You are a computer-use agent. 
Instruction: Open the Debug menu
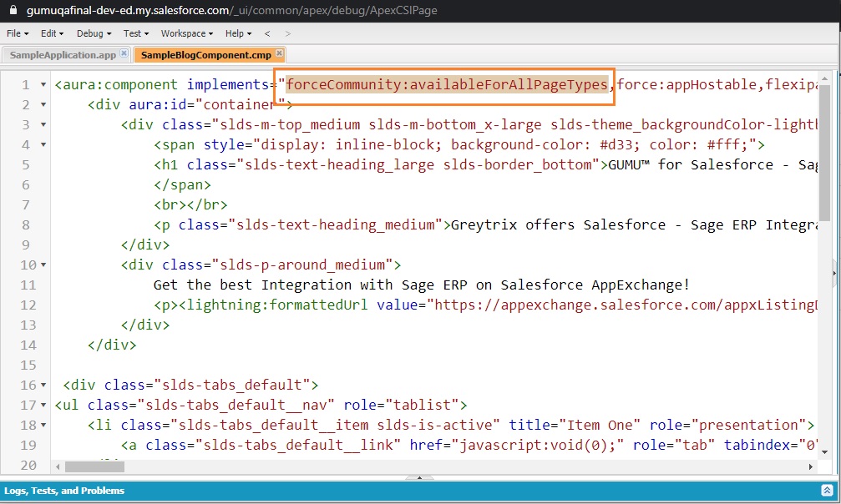point(94,33)
